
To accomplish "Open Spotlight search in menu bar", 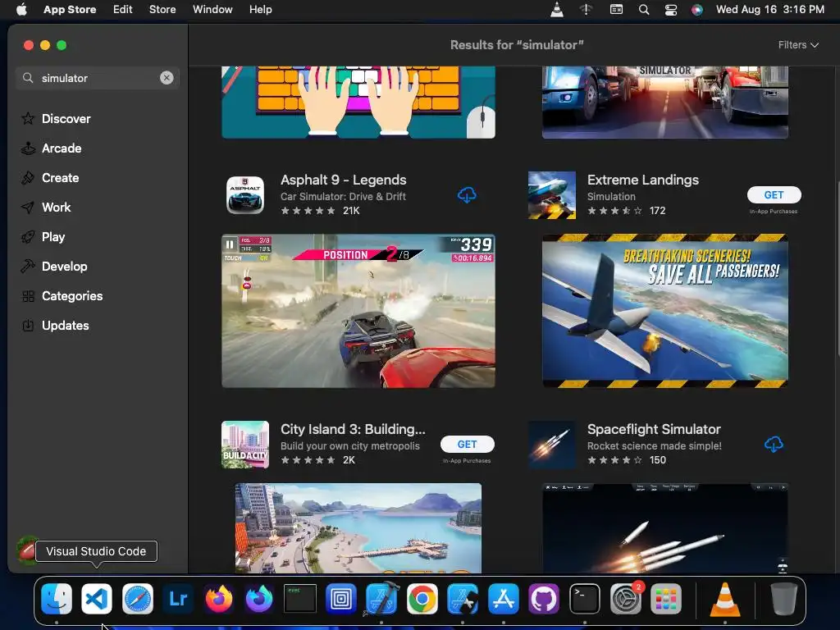I will click(644, 10).
